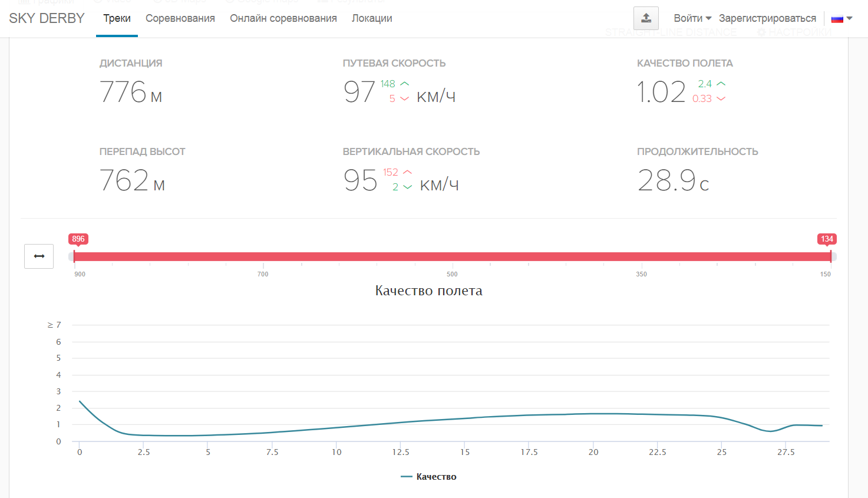Expand the Войти login dropdown
This screenshot has height=498, width=868.
coord(692,18)
